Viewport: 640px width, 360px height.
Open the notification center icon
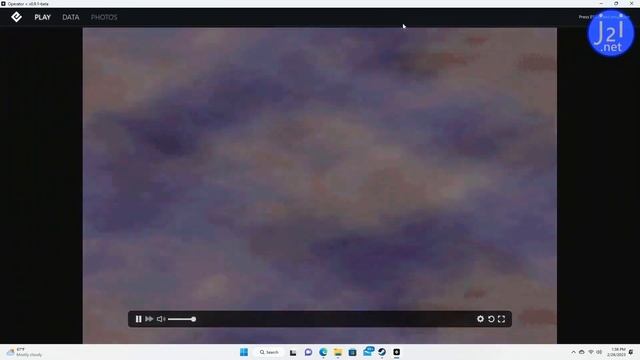631,352
